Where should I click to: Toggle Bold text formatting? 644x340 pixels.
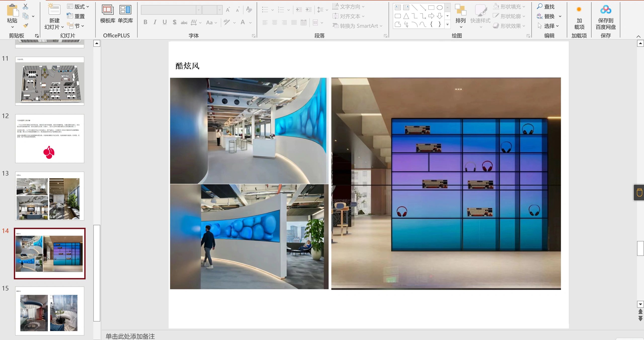point(145,22)
